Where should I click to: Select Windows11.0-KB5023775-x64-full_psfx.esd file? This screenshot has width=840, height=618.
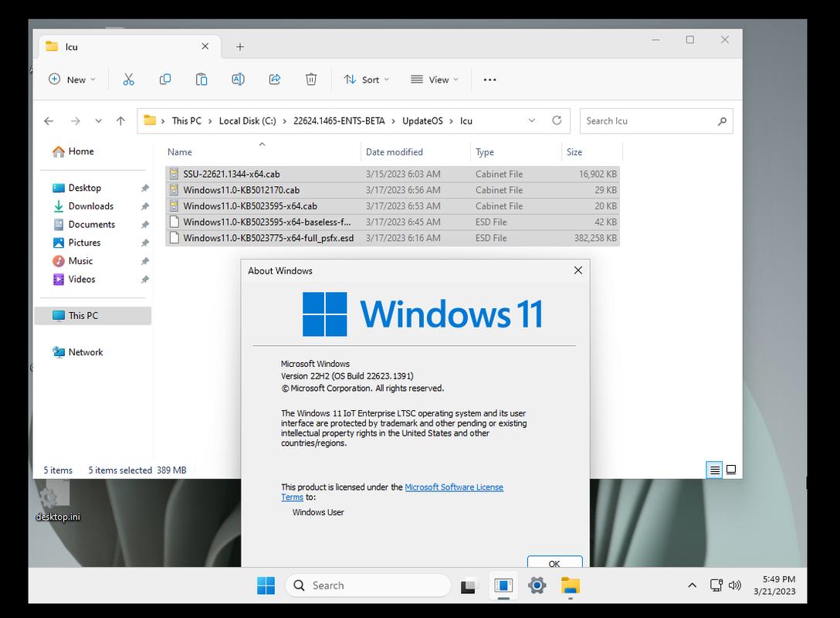[x=392, y=238]
